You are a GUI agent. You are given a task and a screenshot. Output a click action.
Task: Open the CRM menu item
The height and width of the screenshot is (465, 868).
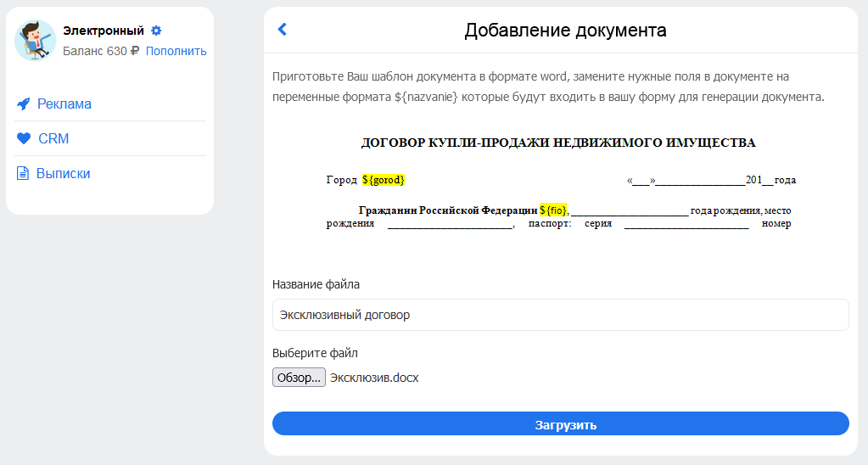pos(53,138)
